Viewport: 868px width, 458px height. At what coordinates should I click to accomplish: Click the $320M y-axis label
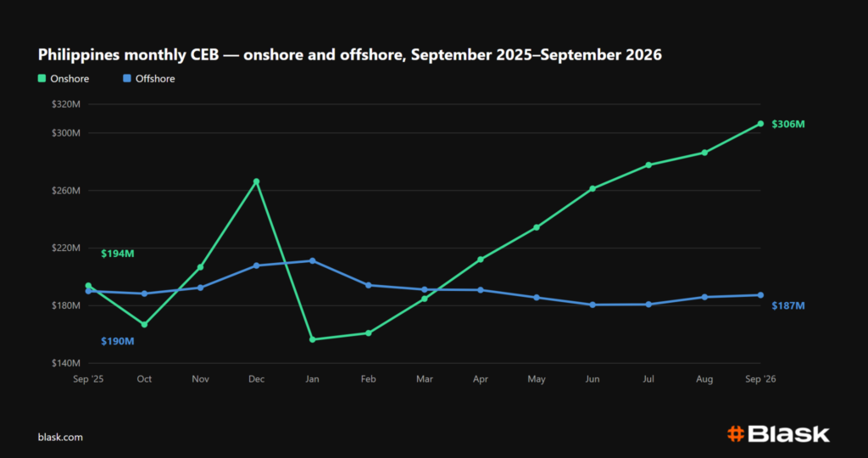click(x=68, y=104)
